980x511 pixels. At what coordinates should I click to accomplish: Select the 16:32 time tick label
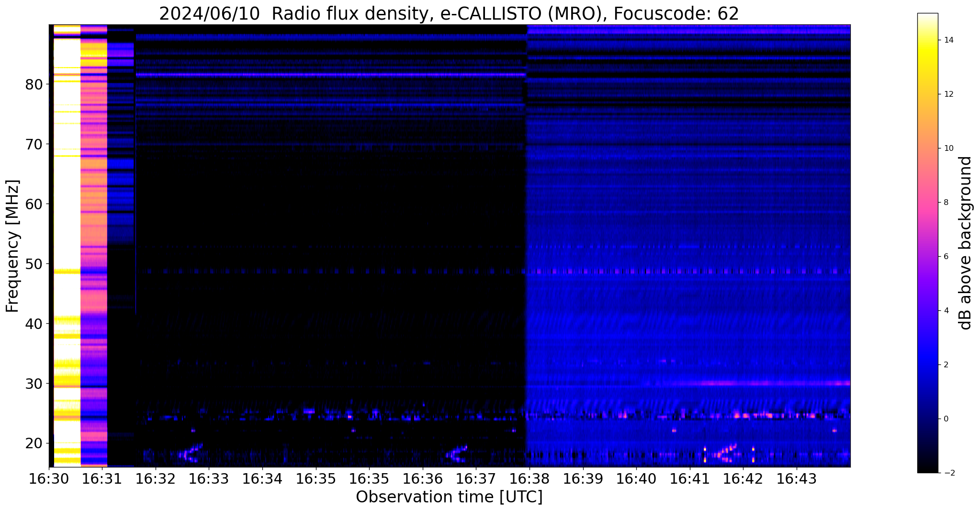coord(156,478)
